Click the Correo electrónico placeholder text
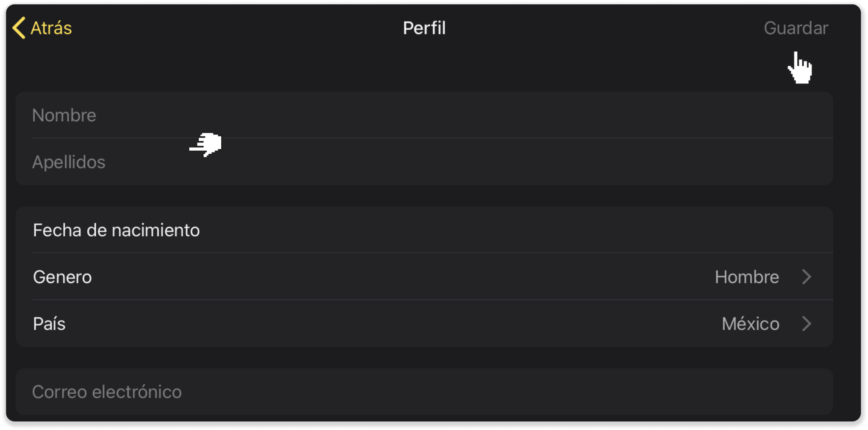Viewport: 868px width, 430px height. 107,392
